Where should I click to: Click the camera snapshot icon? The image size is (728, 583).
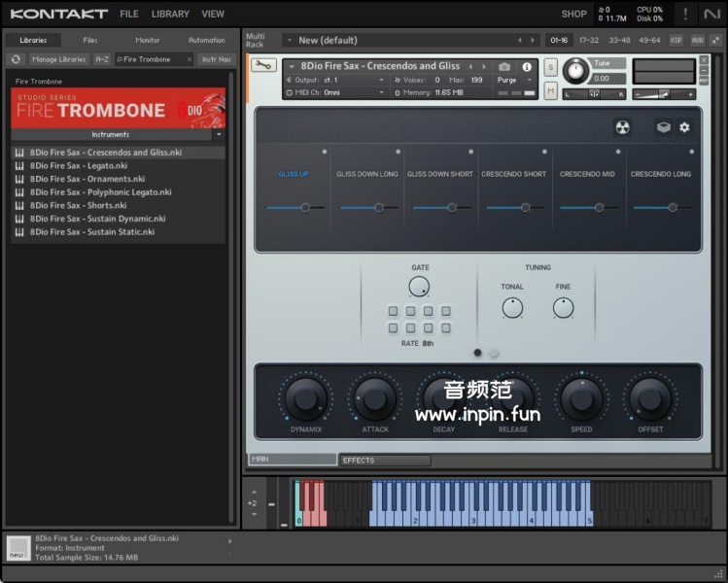point(504,66)
